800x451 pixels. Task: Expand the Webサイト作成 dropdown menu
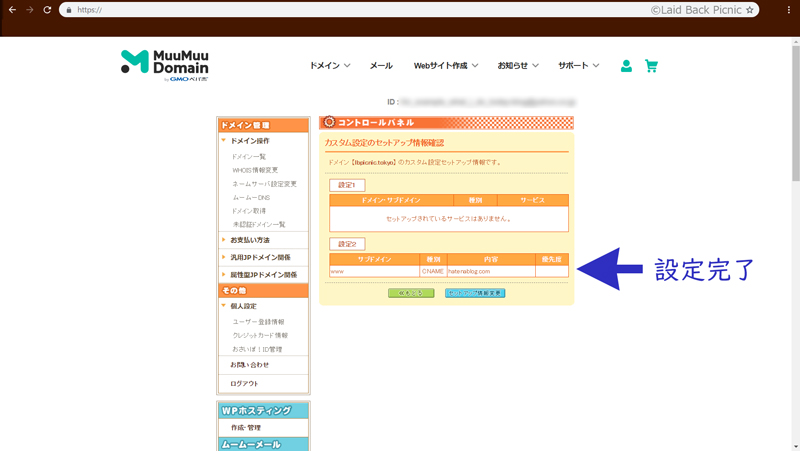(445, 65)
